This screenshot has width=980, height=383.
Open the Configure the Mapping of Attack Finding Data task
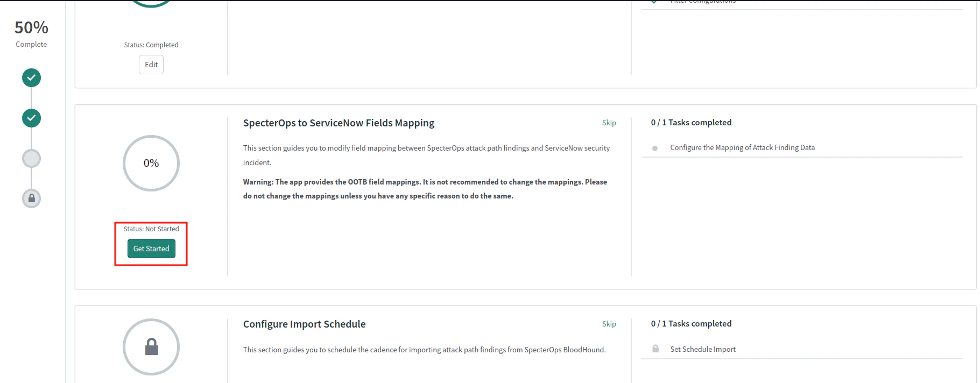click(742, 147)
